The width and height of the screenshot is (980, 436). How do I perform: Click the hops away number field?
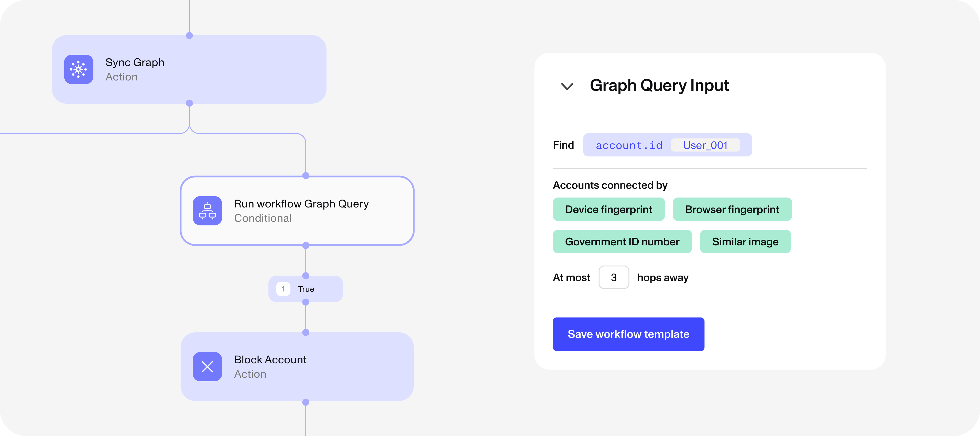pos(614,277)
